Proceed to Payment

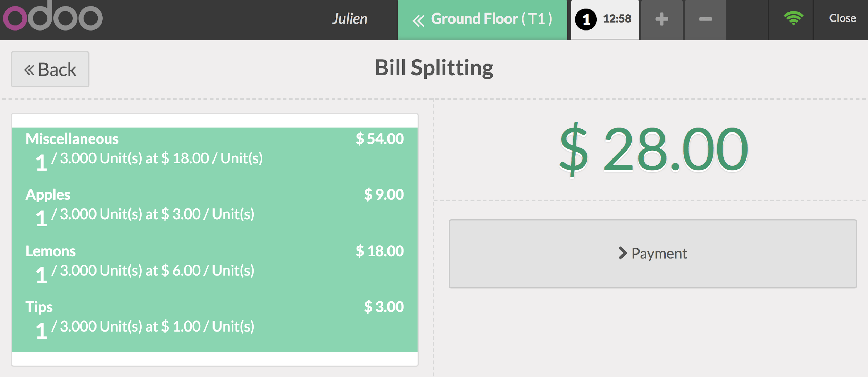[x=652, y=254]
